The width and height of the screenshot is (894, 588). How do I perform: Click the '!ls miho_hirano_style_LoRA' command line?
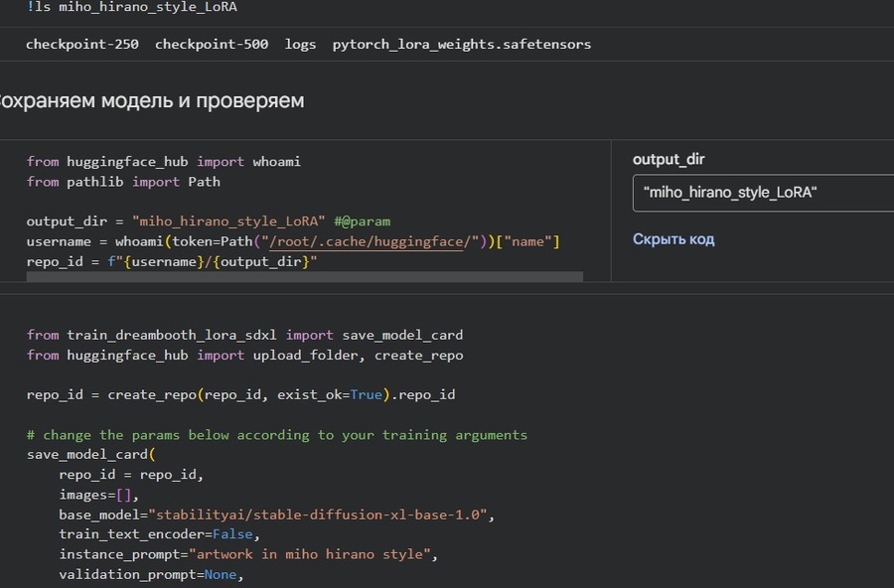click(132, 7)
